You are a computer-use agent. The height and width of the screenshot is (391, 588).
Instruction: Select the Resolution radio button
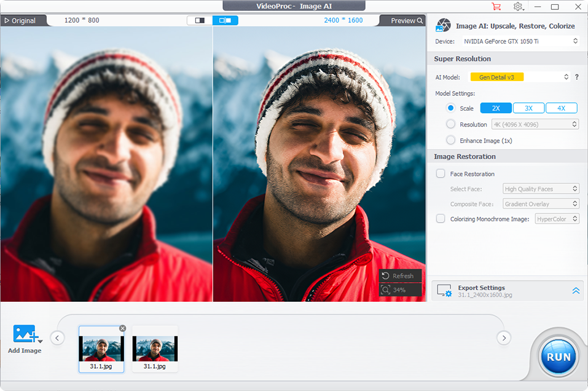click(x=451, y=124)
